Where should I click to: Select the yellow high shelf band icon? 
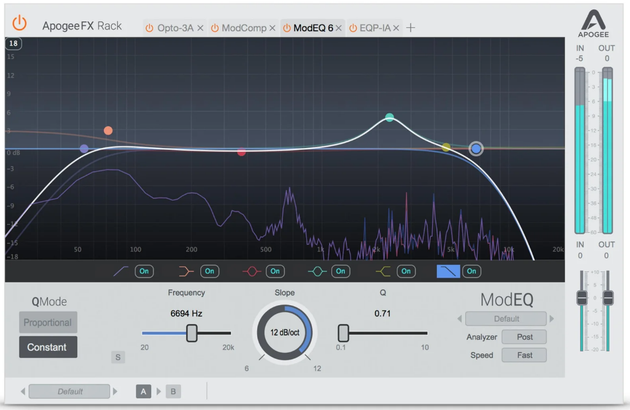coord(383,271)
